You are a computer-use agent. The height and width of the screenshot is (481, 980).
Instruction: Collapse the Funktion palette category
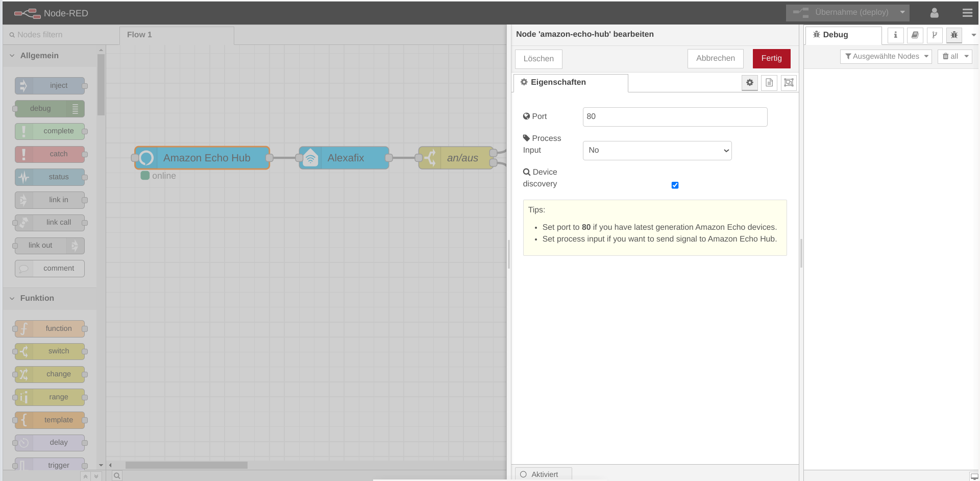(x=50, y=298)
